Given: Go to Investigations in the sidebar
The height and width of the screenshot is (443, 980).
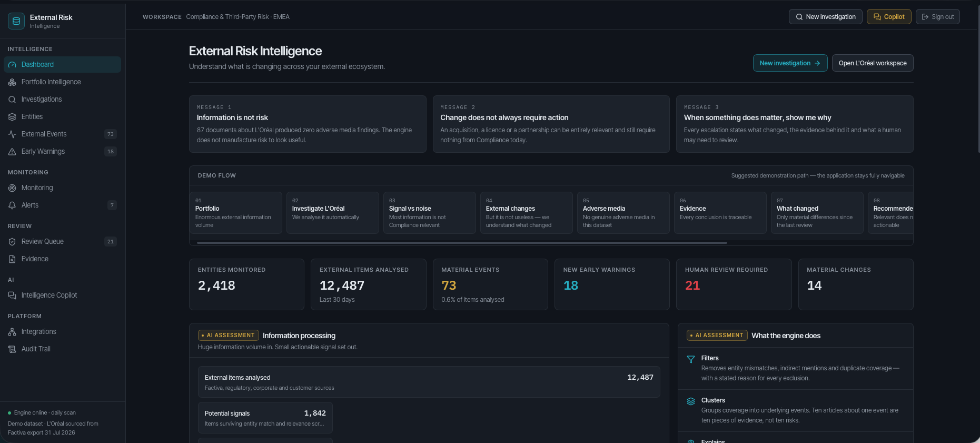Looking at the screenshot, I should [62, 100].
